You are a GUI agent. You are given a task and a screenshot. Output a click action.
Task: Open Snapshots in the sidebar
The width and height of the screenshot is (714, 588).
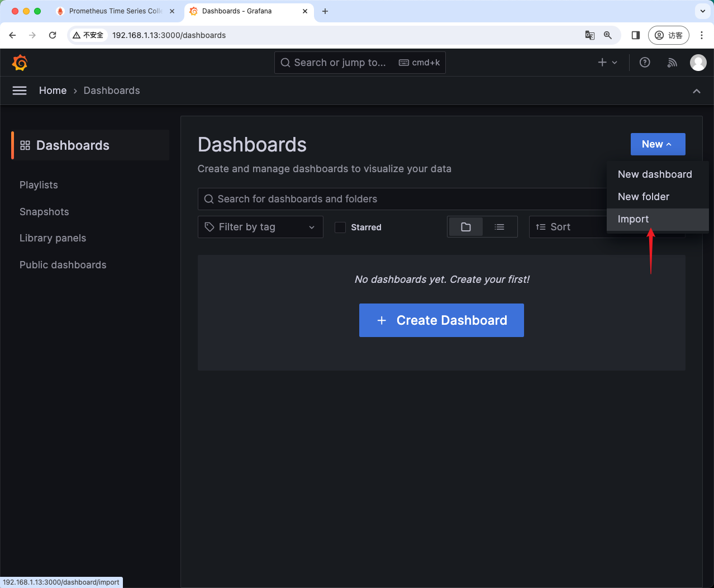44,212
